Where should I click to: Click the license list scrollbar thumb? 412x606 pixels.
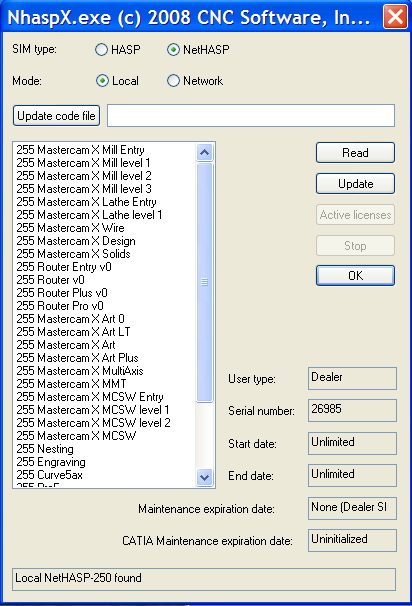pyautogui.click(x=204, y=282)
